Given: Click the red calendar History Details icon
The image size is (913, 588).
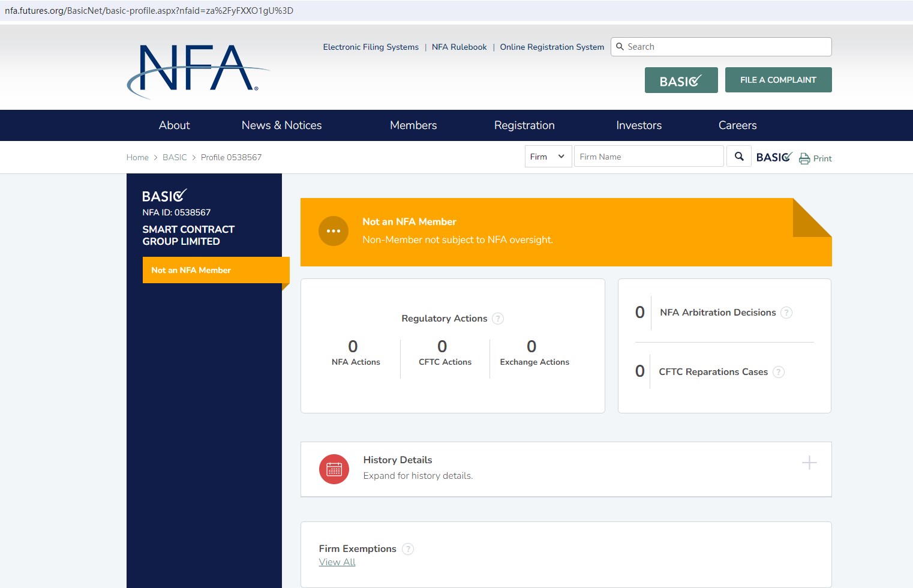Looking at the screenshot, I should 334,469.
